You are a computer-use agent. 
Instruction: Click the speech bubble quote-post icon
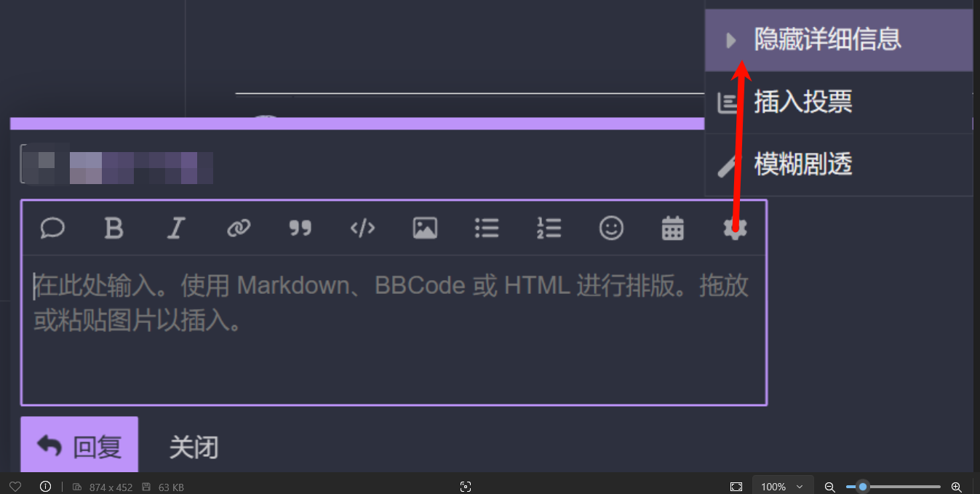coord(52,228)
